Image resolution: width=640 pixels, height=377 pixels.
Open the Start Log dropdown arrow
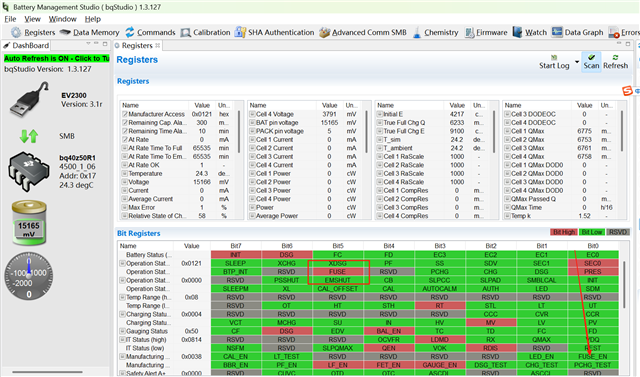point(577,62)
